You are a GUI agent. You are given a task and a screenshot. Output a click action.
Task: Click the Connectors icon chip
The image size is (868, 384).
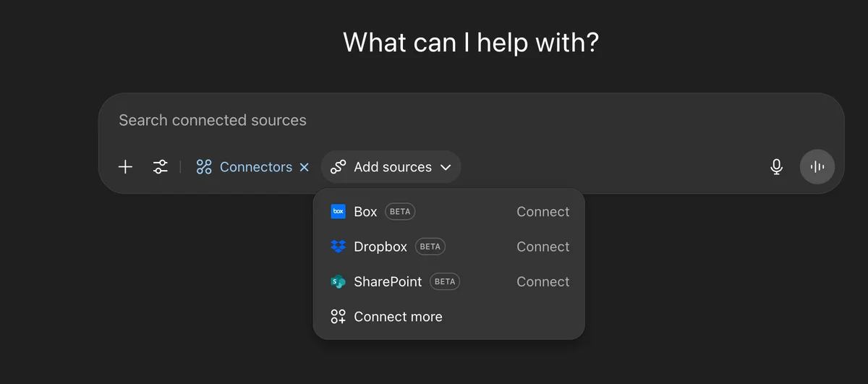(x=204, y=167)
